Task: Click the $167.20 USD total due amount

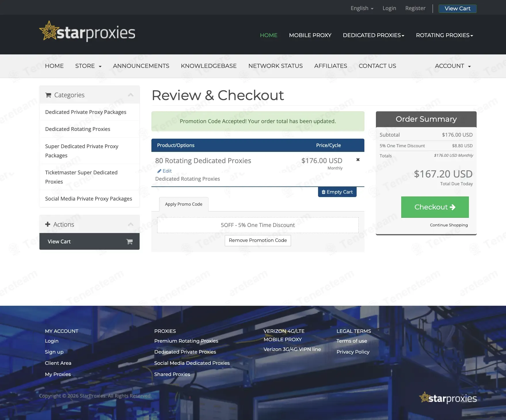Action: pos(443,174)
